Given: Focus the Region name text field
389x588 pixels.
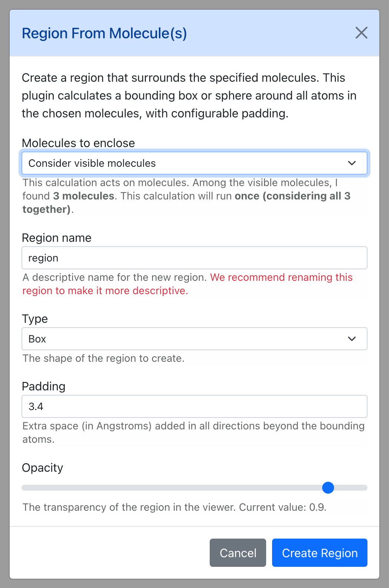Looking at the screenshot, I should coord(194,258).
